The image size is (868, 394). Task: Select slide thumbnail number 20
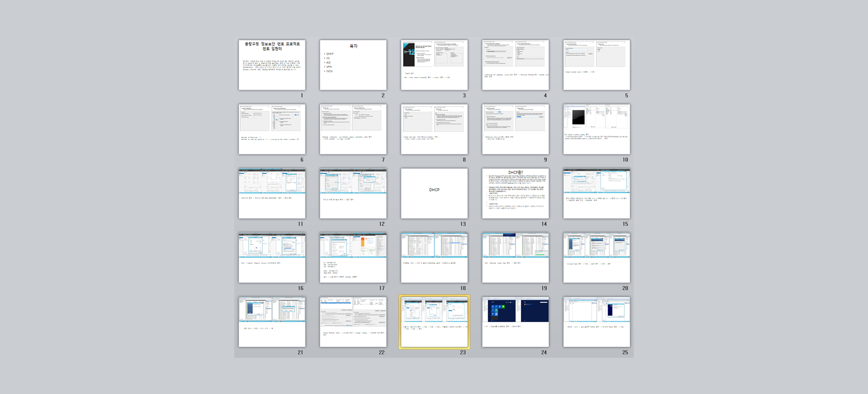pos(596,258)
